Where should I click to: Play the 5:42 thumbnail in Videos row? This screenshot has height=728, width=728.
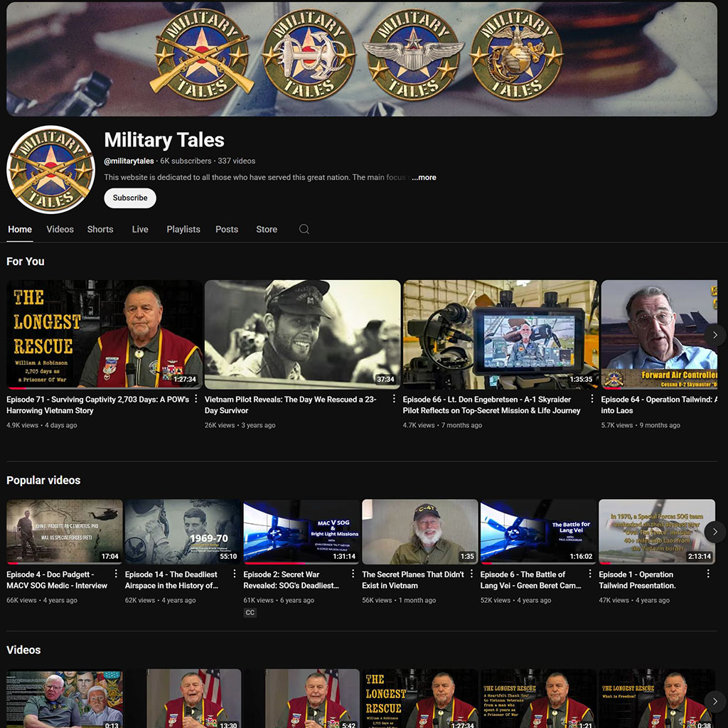[x=301, y=698]
